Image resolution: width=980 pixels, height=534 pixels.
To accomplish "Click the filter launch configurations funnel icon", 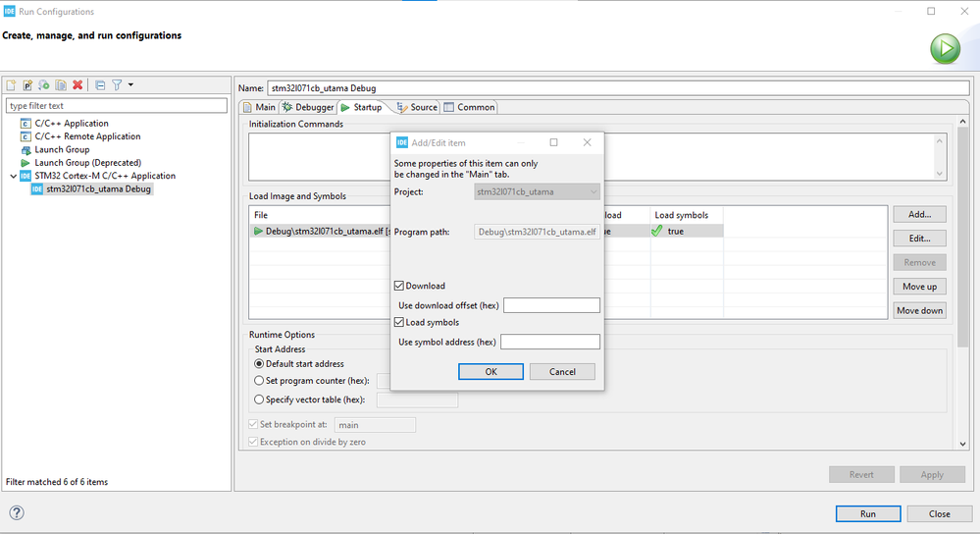I will coord(117,85).
